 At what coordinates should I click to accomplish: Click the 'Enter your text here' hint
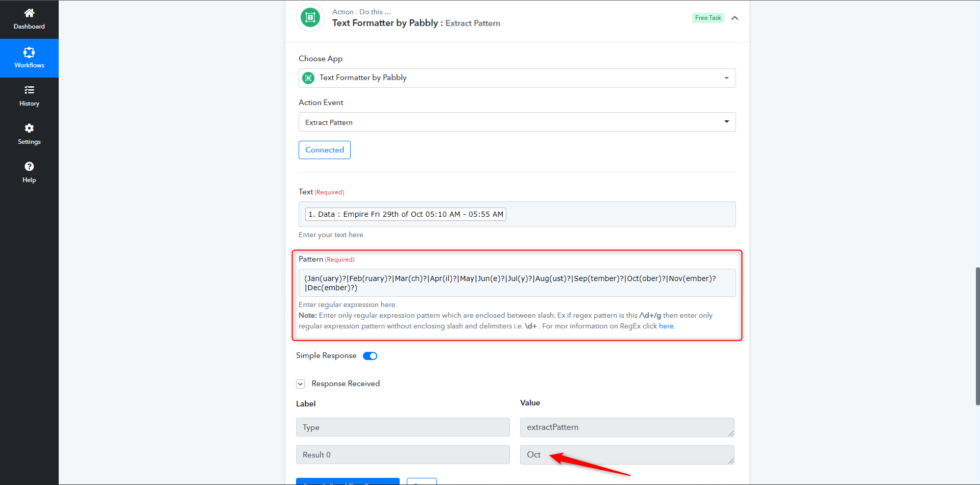coord(331,235)
